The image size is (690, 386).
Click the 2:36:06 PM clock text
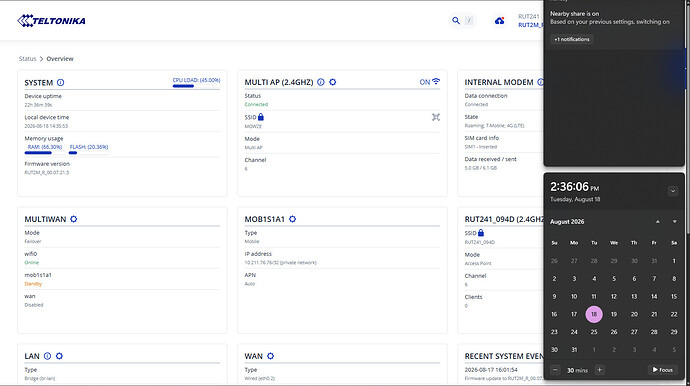click(574, 187)
